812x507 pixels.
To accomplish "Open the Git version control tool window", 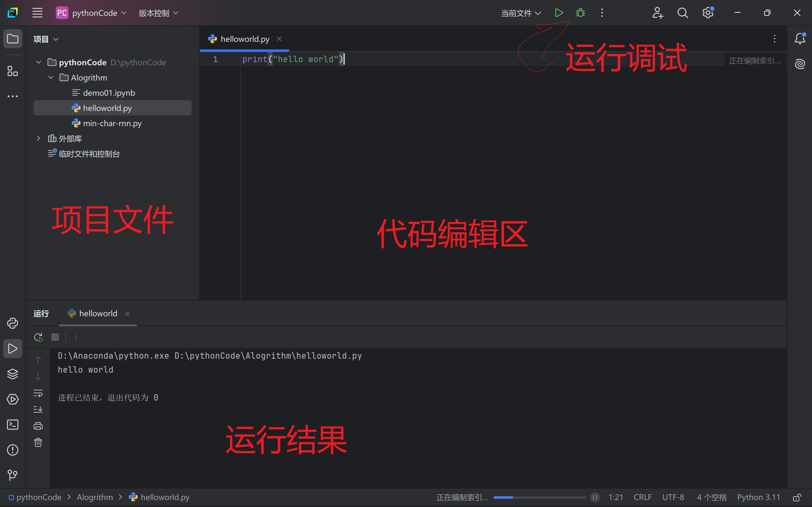I will [12, 475].
